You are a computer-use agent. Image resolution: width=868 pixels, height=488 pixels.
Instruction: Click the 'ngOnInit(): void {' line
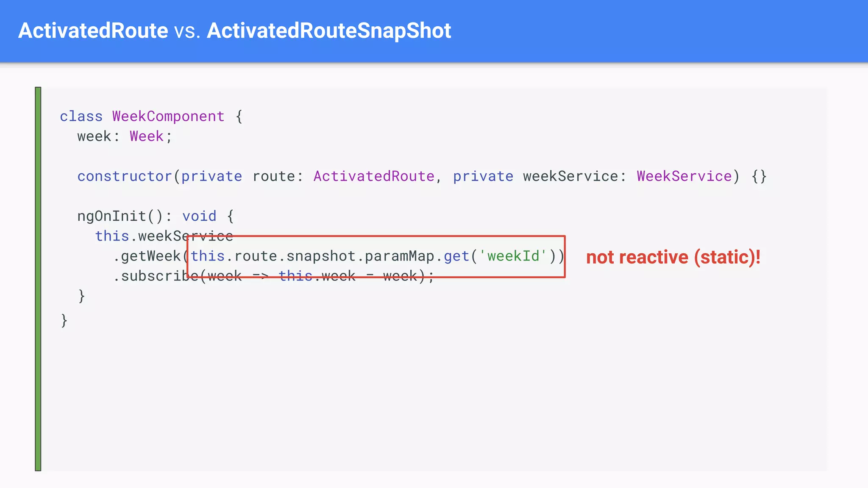click(155, 216)
